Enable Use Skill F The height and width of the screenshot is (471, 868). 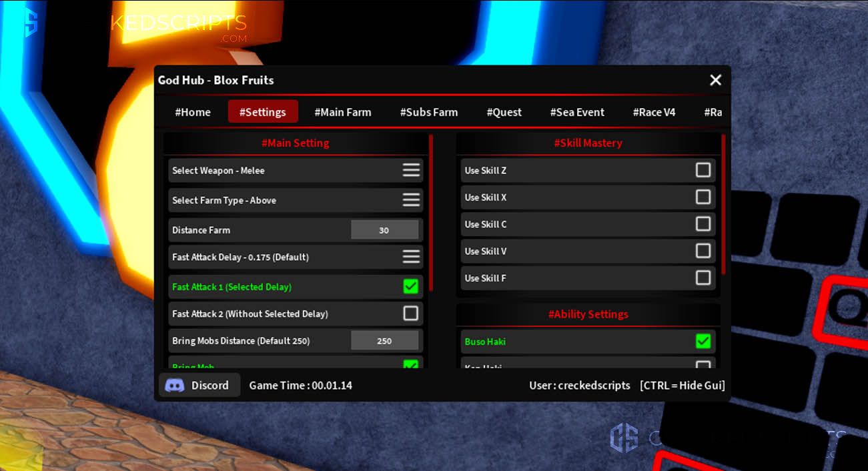[x=703, y=278]
